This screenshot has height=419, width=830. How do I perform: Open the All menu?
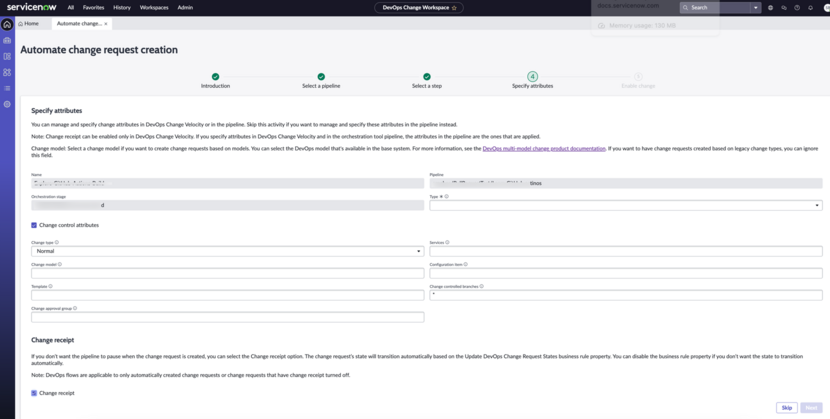coord(71,8)
